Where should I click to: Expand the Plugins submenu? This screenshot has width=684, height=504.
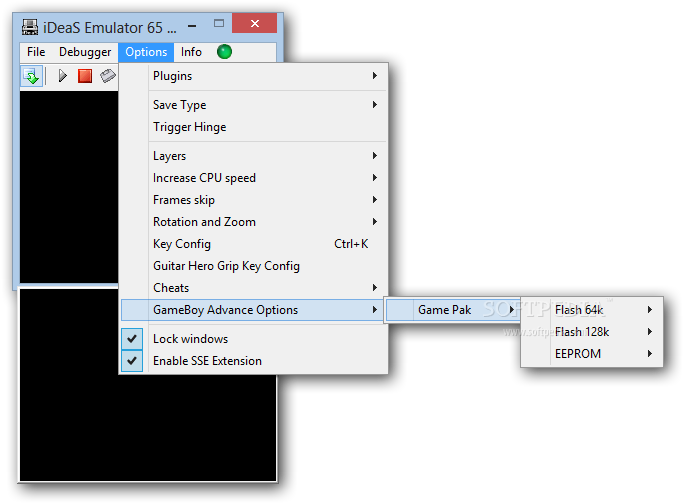253,76
